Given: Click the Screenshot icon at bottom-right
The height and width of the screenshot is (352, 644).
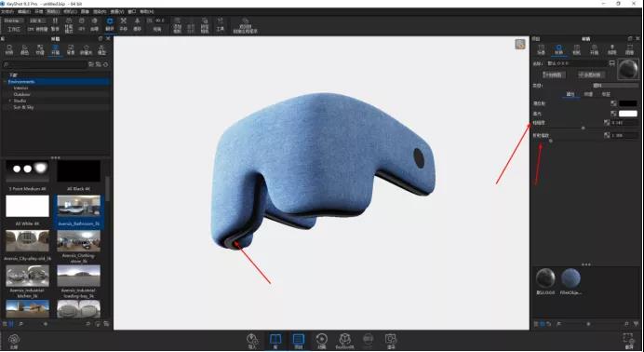Looking at the screenshot, I should point(628,341).
